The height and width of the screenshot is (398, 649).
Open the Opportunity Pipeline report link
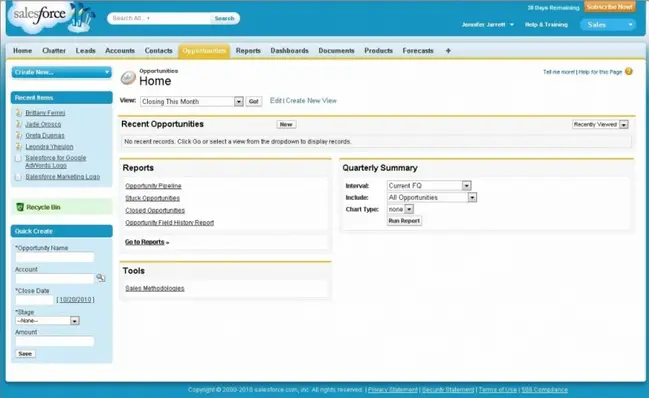[153, 186]
